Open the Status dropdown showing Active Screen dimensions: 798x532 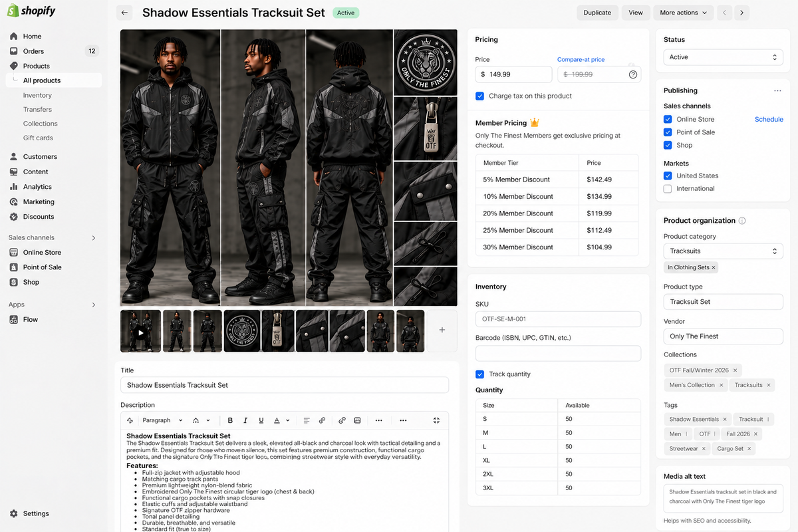click(724, 57)
